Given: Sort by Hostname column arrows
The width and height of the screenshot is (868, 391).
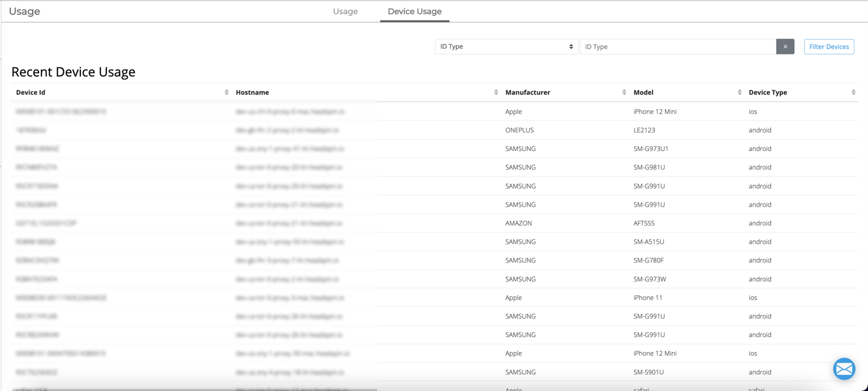Looking at the screenshot, I should (x=496, y=92).
